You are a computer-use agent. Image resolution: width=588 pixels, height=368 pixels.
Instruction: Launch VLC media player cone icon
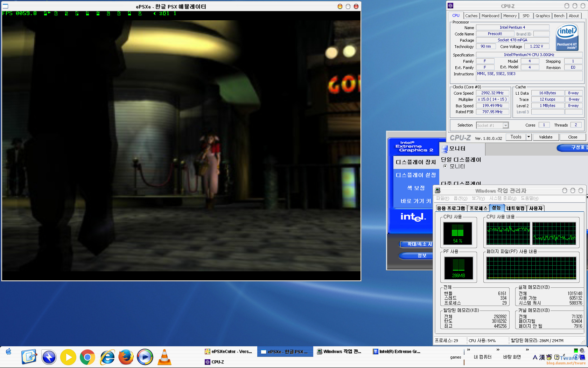(164, 357)
